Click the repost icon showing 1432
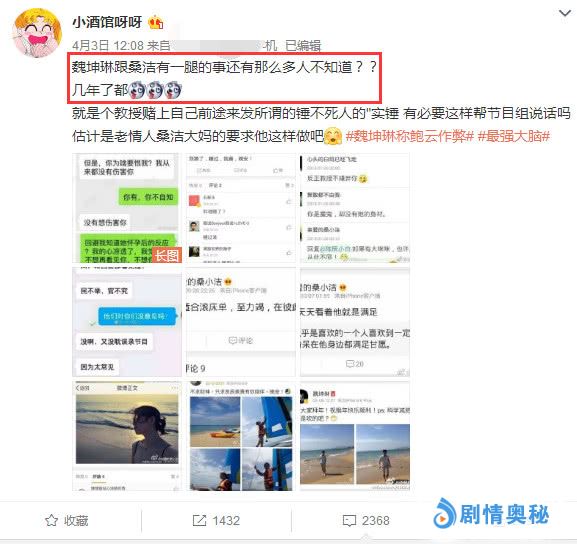The width and height of the screenshot is (577, 544). (x=199, y=520)
